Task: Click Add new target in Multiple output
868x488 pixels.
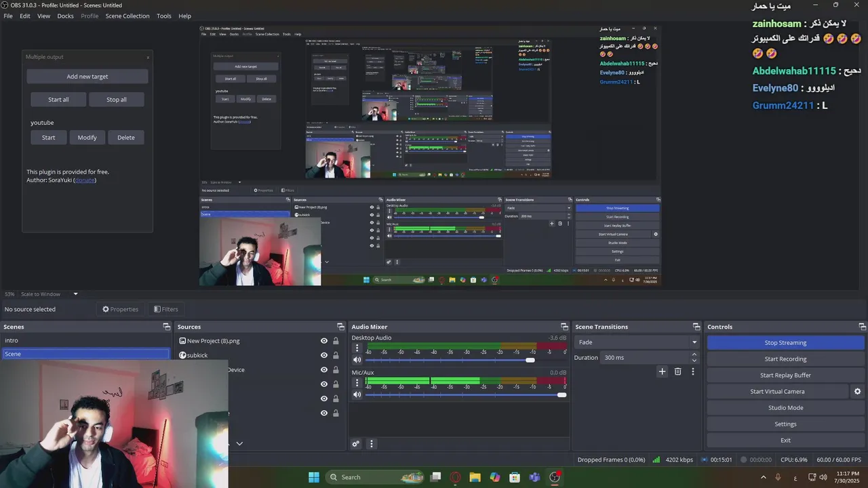Action: 87,77
